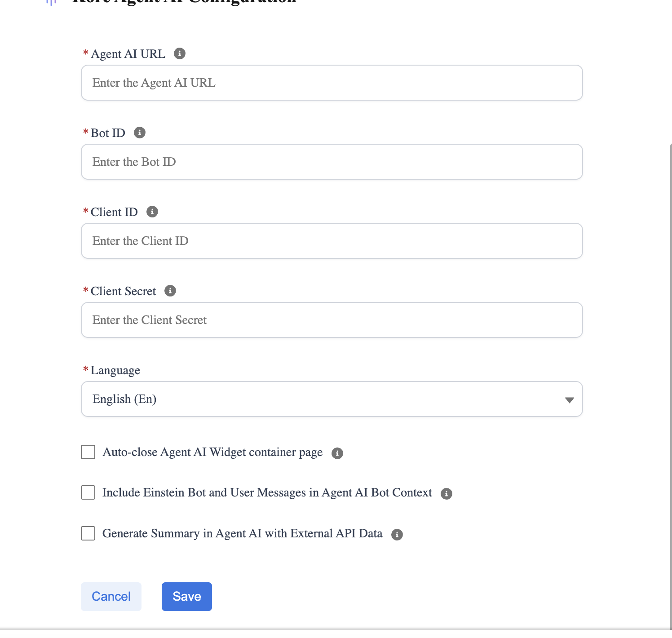Open the Language dropdown
The image size is (672, 638).
pyautogui.click(x=332, y=399)
